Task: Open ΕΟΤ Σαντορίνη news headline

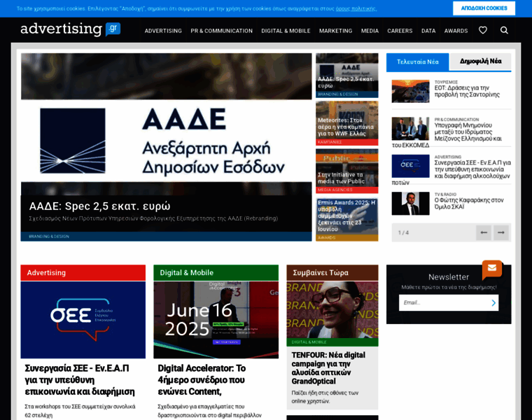Action: 467,91
